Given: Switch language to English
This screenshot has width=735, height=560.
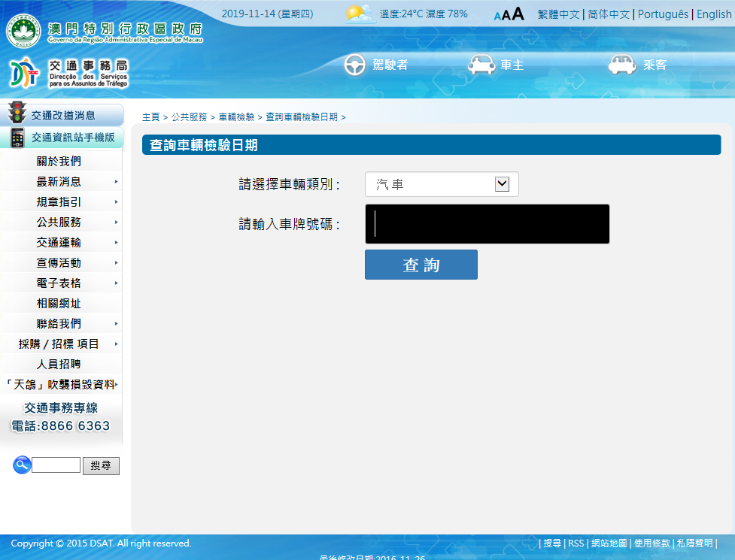Looking at the screenshot, I should coord(713,14).
